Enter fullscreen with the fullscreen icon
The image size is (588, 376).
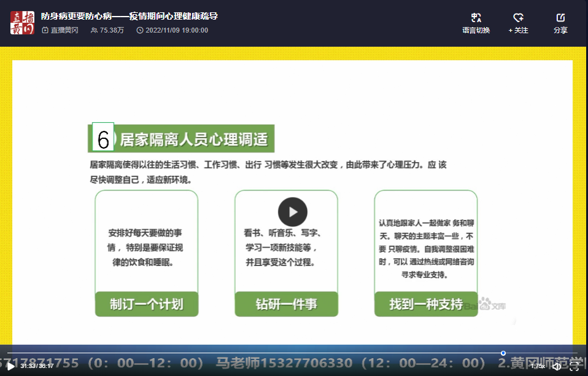[574, 366]
